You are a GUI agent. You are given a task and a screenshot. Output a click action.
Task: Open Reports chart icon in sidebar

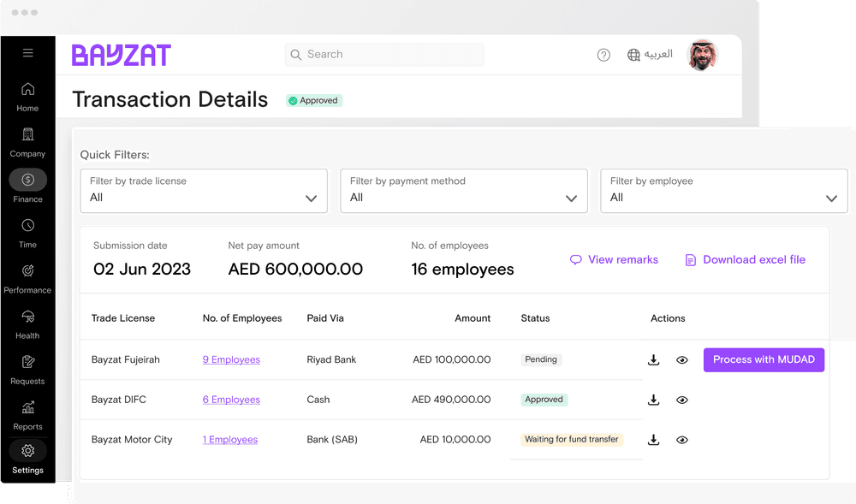pos(28,407)
